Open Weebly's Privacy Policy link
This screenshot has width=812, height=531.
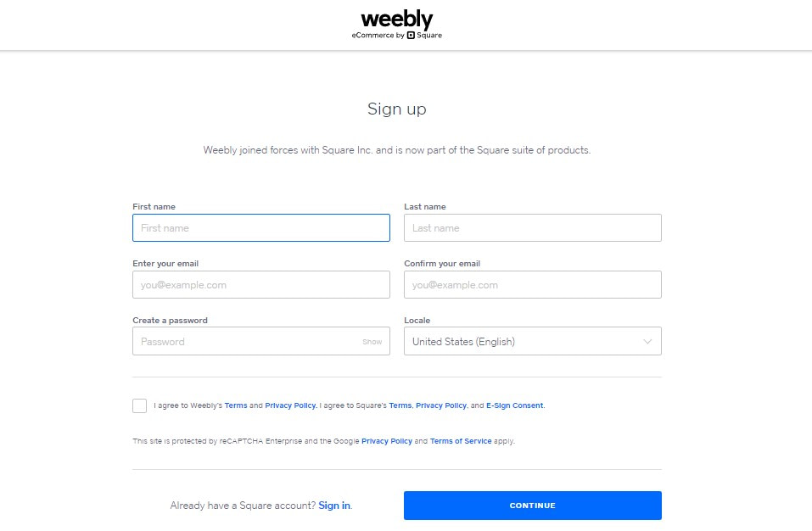click(290, 405)
